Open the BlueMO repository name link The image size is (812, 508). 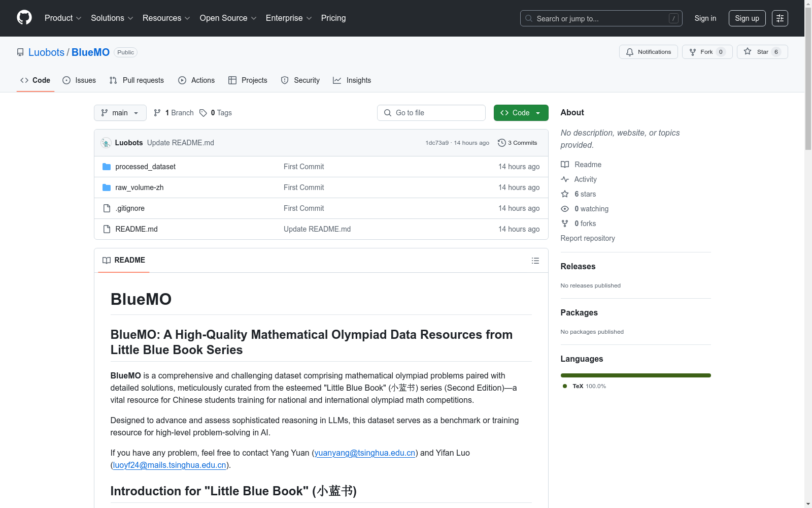[90, 52]
